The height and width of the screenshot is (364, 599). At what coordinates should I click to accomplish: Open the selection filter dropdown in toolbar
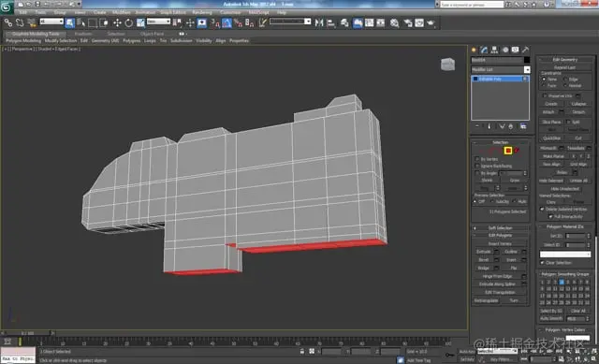coord(51,22)
